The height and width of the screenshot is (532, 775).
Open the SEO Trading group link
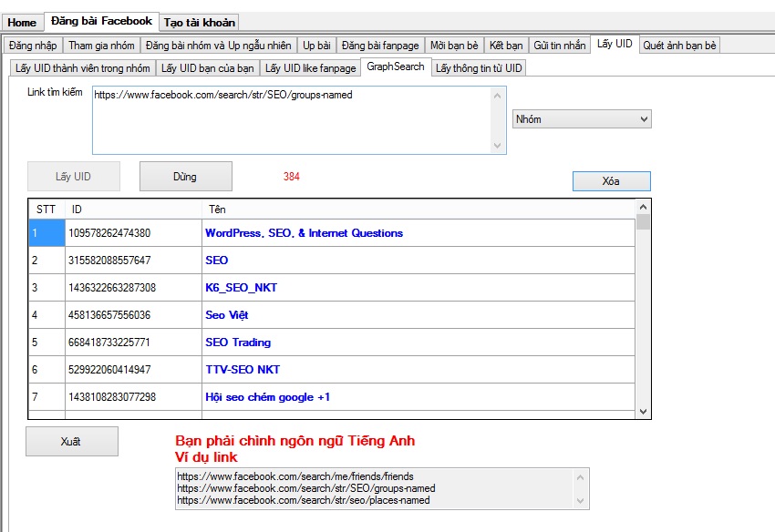pos(238,343)
